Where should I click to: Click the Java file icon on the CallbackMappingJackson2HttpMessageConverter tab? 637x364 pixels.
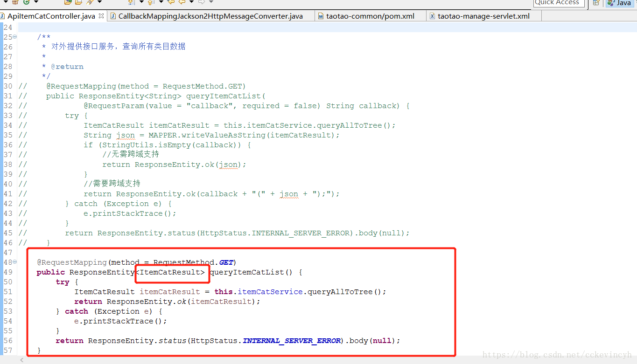113,16
